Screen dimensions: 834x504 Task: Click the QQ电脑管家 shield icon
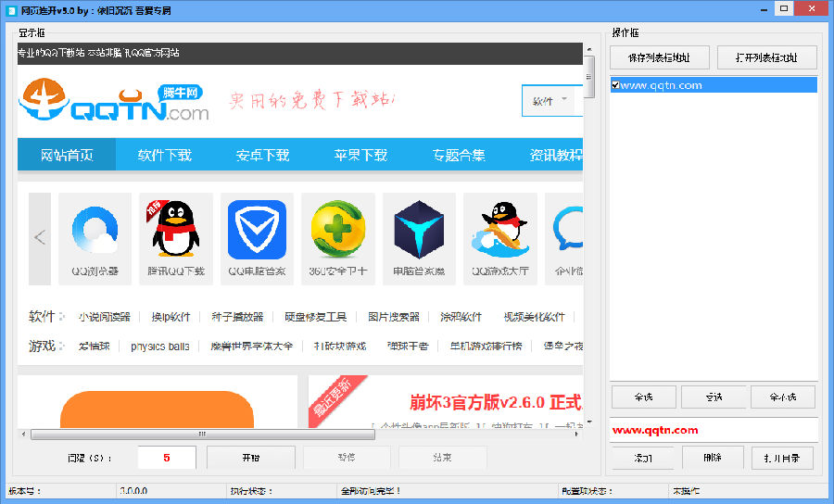pos(257,230)
